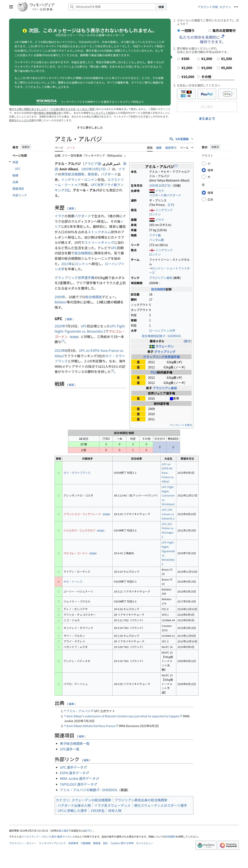Click the search magnifier icon
248x868 pixels.
pyautogui.click(x=72, y=7)
